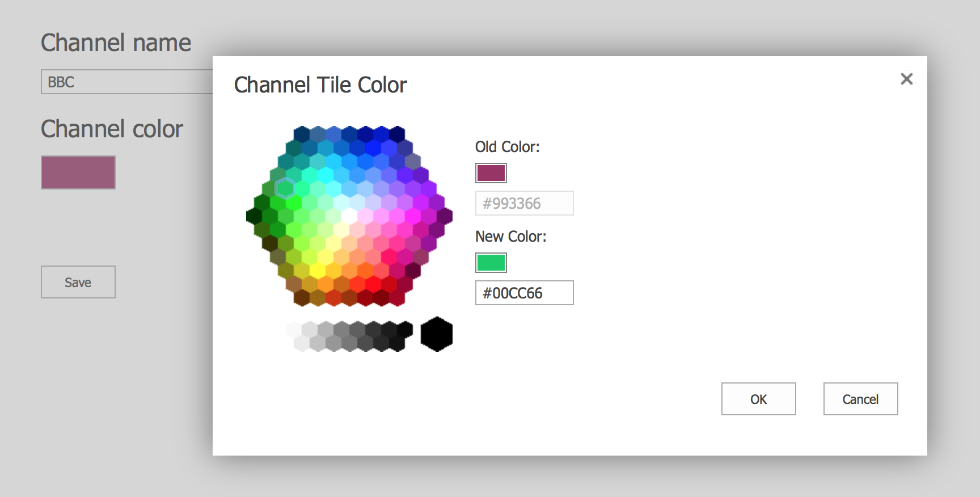980x497 pixels.
Task: Choose the lightest hexagon in the grayscale row
Action: pyautogui.click(x=294, y=329)
